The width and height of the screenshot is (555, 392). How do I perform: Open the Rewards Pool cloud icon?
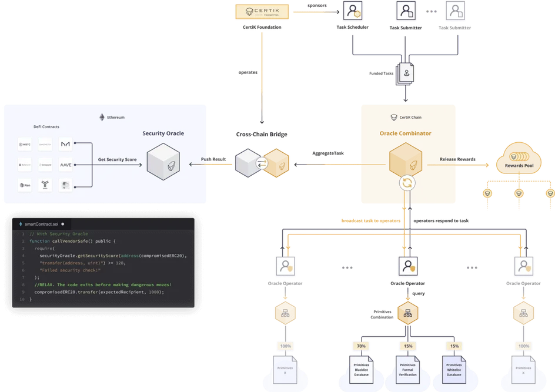click(x=520, y=158)
